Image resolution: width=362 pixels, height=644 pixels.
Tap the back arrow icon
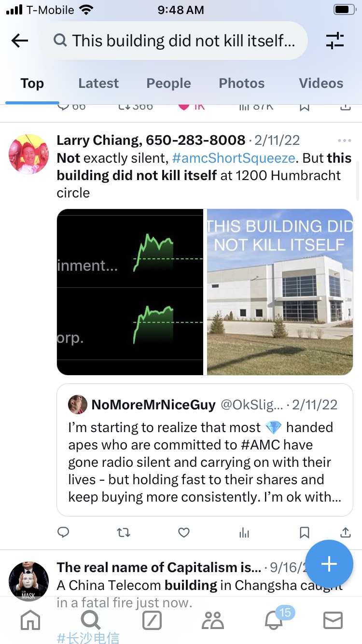pos(20,41)
